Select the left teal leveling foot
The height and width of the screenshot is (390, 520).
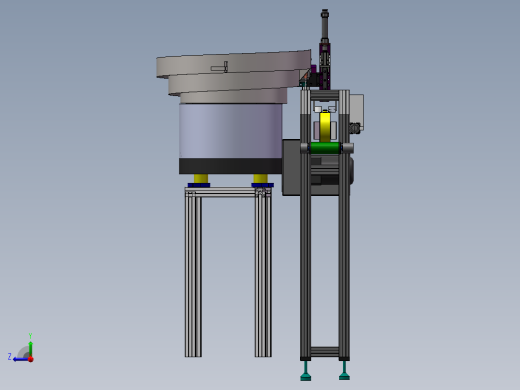(x=306, y=371)
